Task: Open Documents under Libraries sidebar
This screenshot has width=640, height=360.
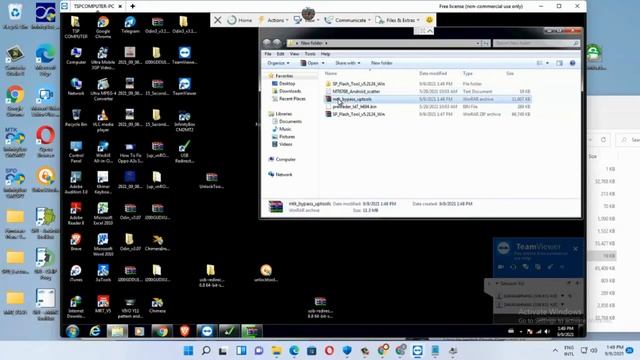Action: tap(290, 121)
